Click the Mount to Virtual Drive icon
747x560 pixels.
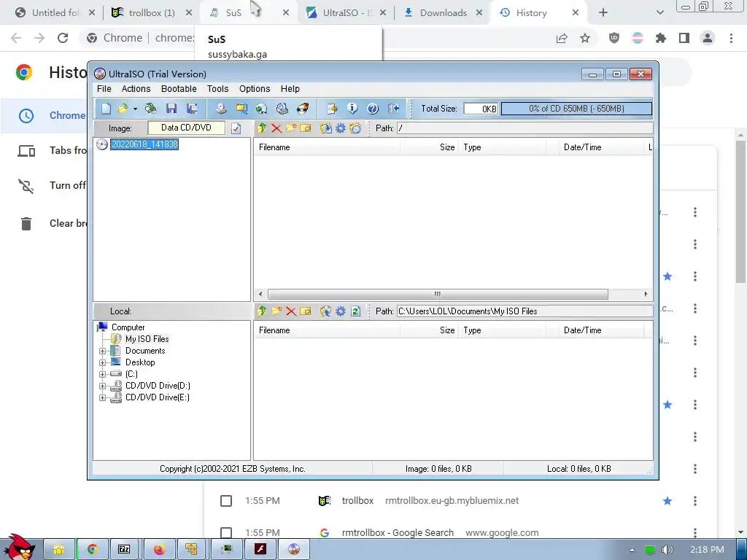282,109
